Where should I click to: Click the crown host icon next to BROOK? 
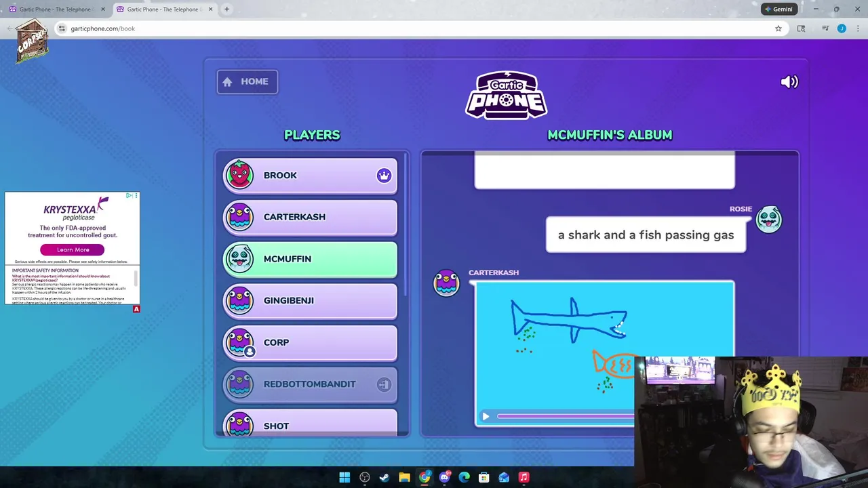pyautogui.click(x=384, y=176)
